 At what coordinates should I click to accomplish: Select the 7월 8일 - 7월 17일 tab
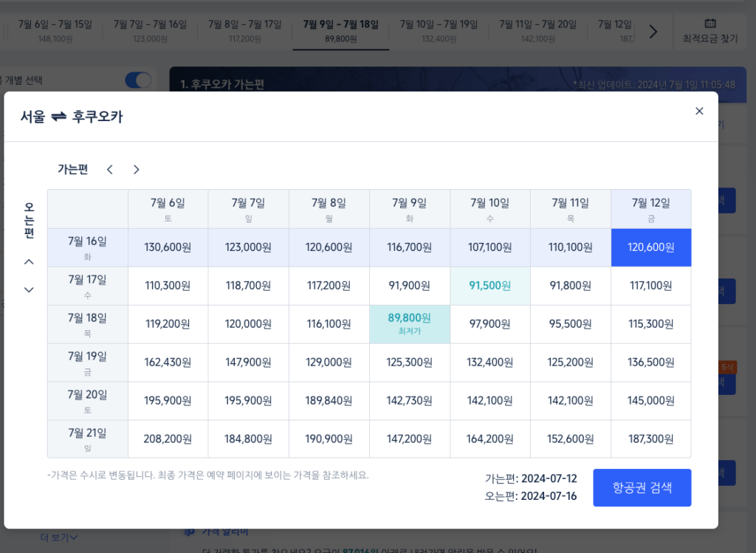pyautogui.click(x=245, y=31)
